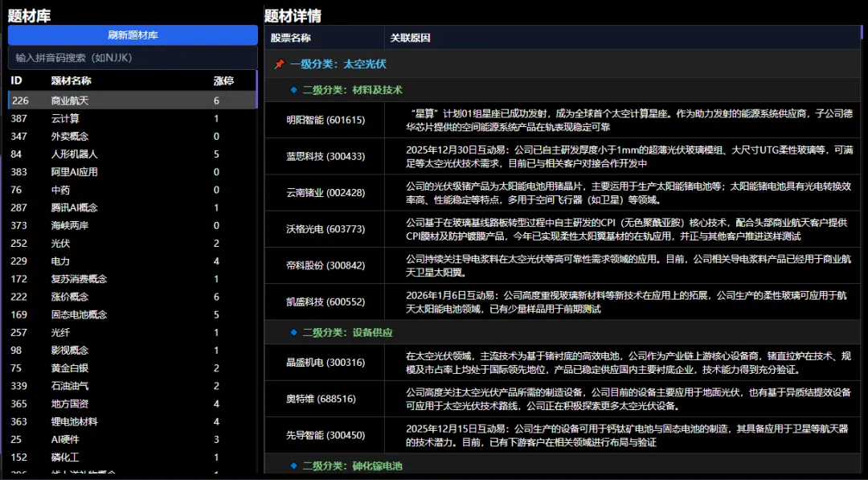This screenshot has height=480, width=868.
Task: Click the 一级分类:太空光伏 category header
Action: coord(562,65)
